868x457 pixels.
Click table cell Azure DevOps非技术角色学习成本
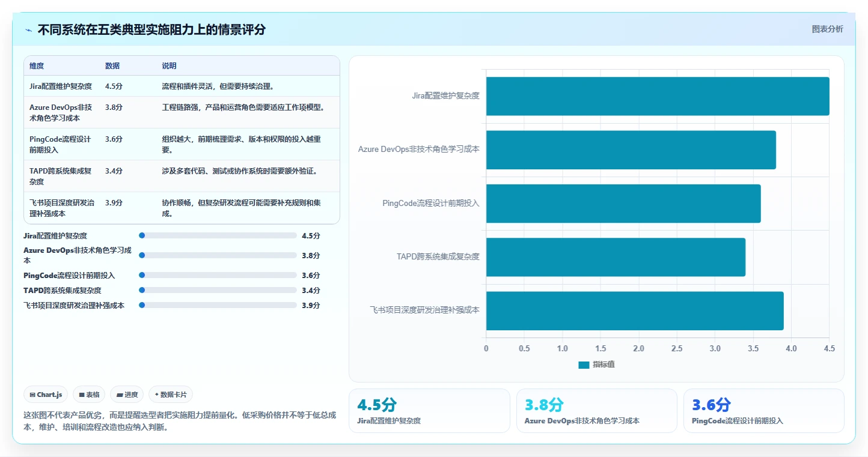tap(61, 112)
